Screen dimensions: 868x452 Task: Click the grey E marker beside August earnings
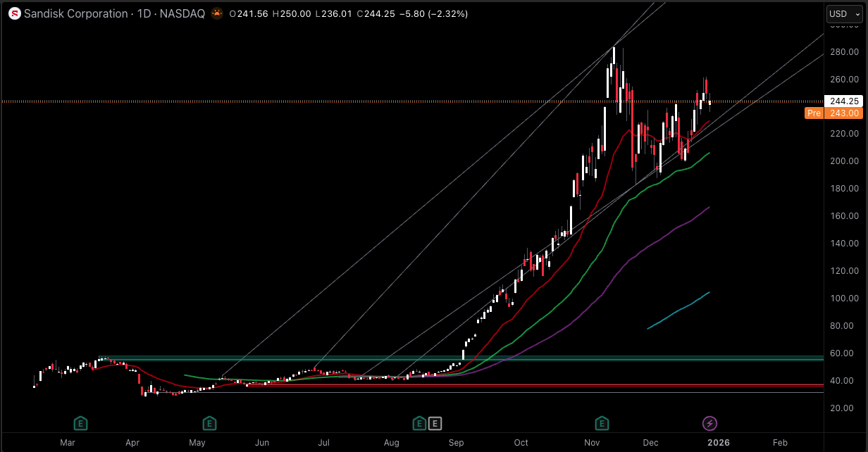tap(435, 423)
